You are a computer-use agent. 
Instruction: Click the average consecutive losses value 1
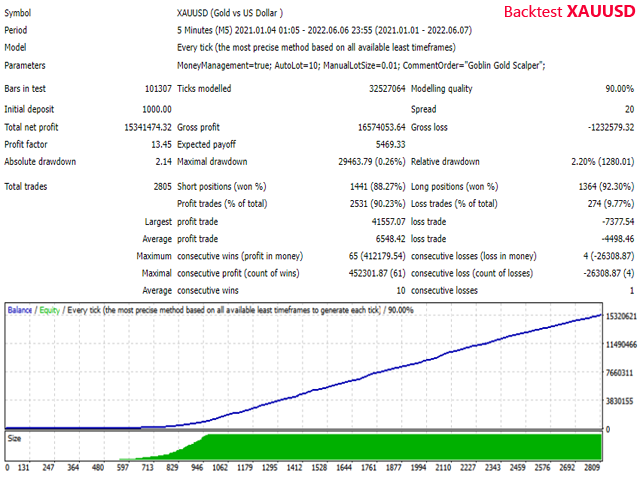coord(632,291)
